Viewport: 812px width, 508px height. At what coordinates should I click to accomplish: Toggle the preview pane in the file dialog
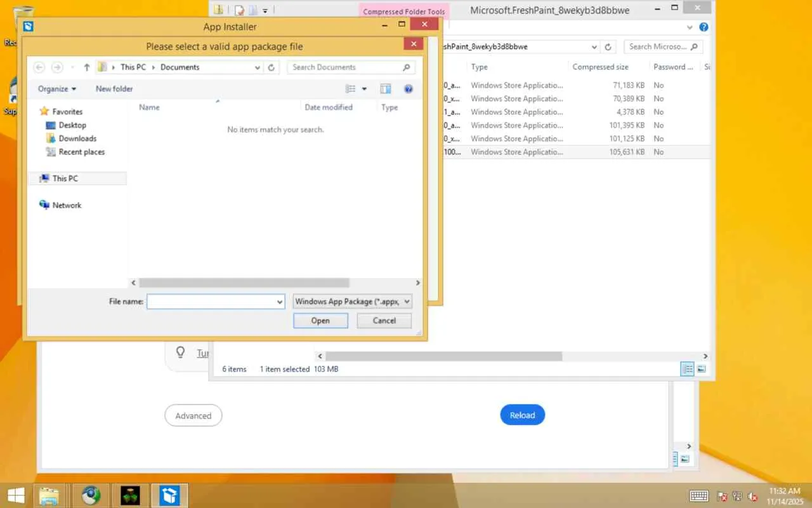385,89
